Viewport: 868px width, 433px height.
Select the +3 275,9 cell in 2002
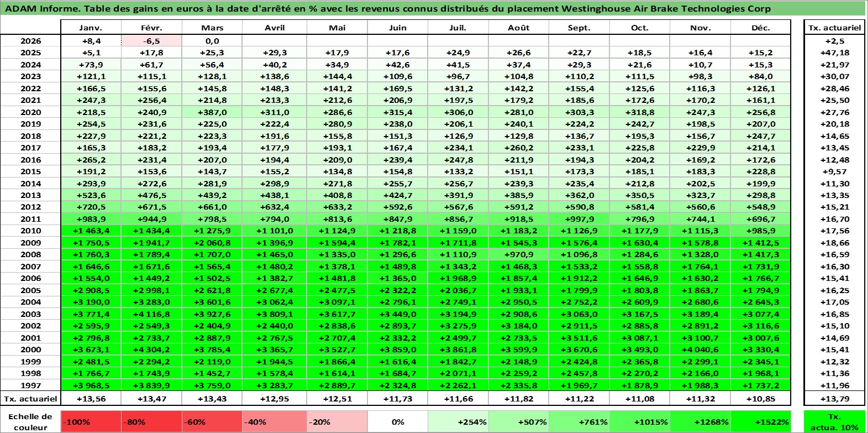coord(457,326)
